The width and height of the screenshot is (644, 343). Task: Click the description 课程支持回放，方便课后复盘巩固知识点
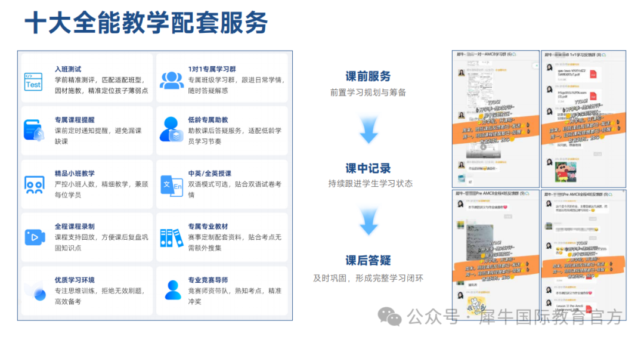[101, 242]
